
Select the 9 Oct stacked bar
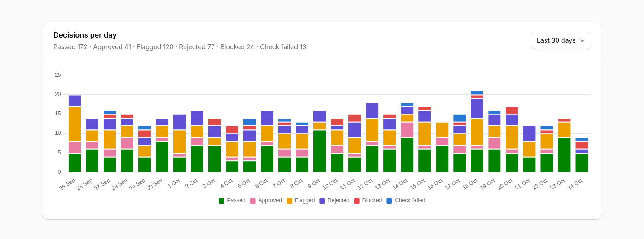click(x=320, y=142)
